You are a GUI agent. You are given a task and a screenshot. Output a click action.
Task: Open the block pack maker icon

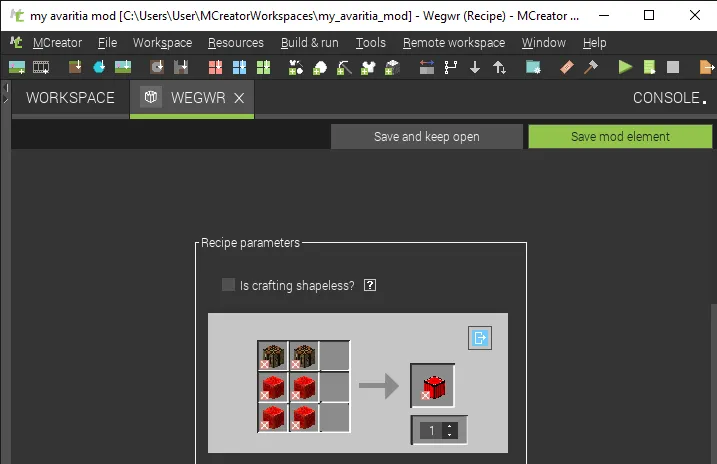click(392, 68)
